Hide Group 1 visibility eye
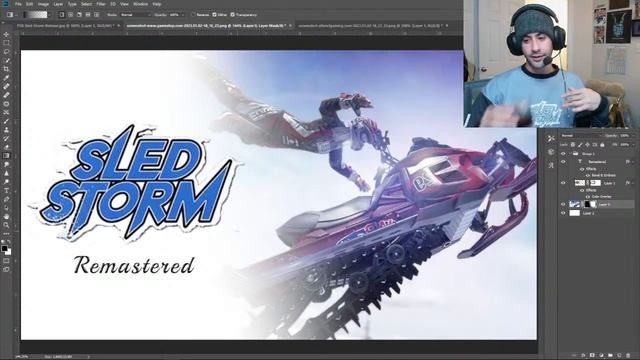 pos(563,154)
